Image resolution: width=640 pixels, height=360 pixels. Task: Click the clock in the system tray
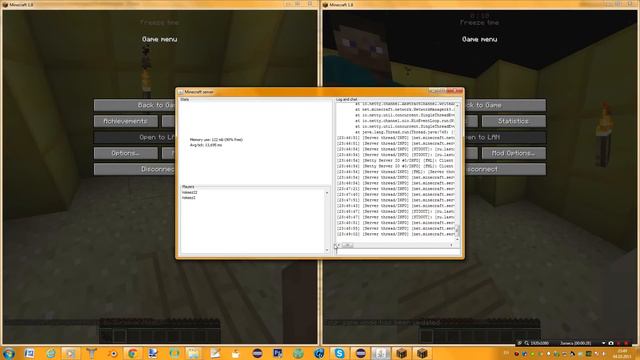click(622, 353)
